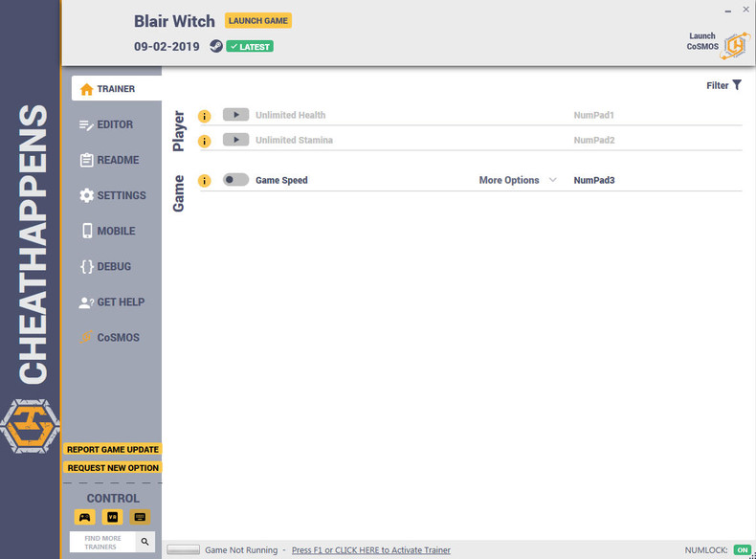Show info for Unlimited Health

[205, 116]
